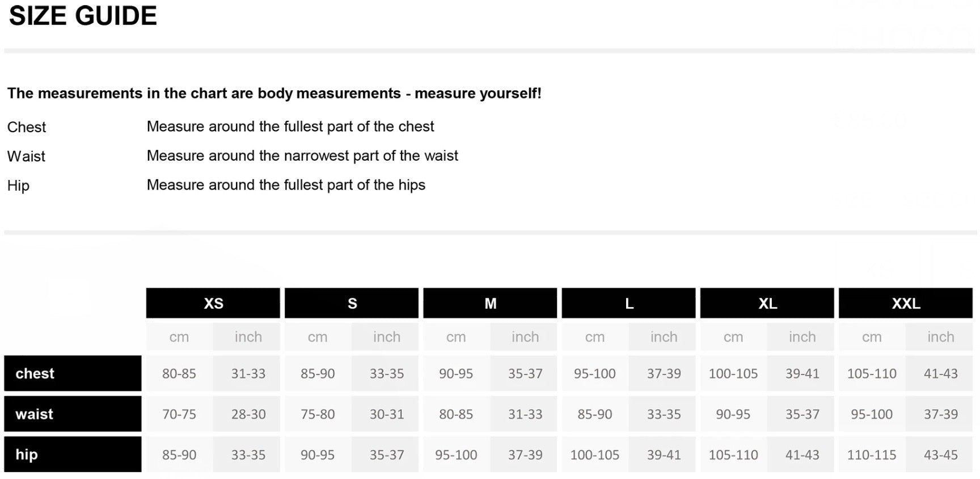Image resolution: width=980 pixels, height=479 pixels.
Task: Click the XL size column header
Action: 767,304
